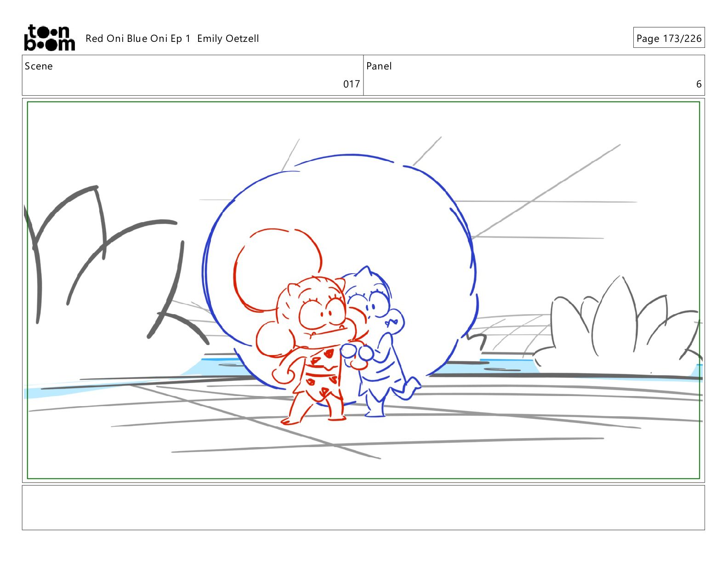Viewport: 728px width, 563px height.
Task: Select the scene number '017'
Action: 352,84
